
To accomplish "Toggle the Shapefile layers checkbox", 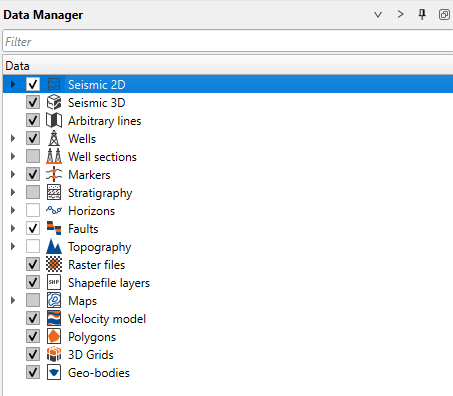I will [33, 282].
